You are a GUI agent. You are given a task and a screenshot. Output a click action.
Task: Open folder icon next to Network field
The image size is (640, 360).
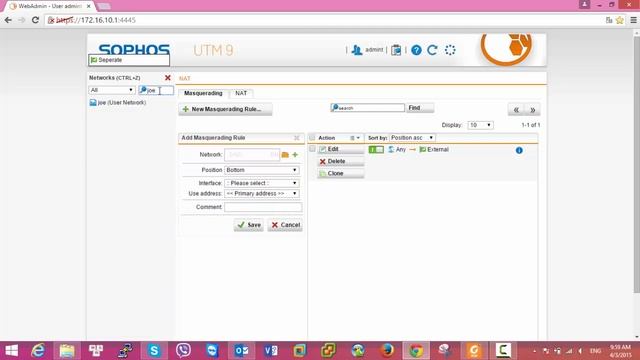coord(285,155)
